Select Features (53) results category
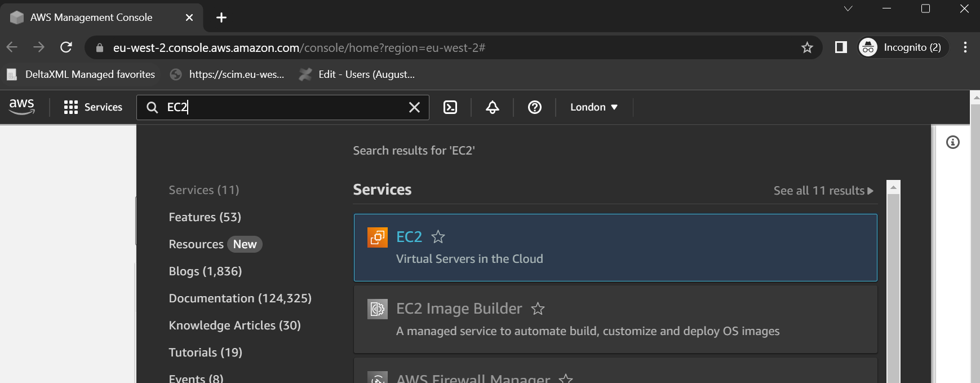 (x=205, y=217)
